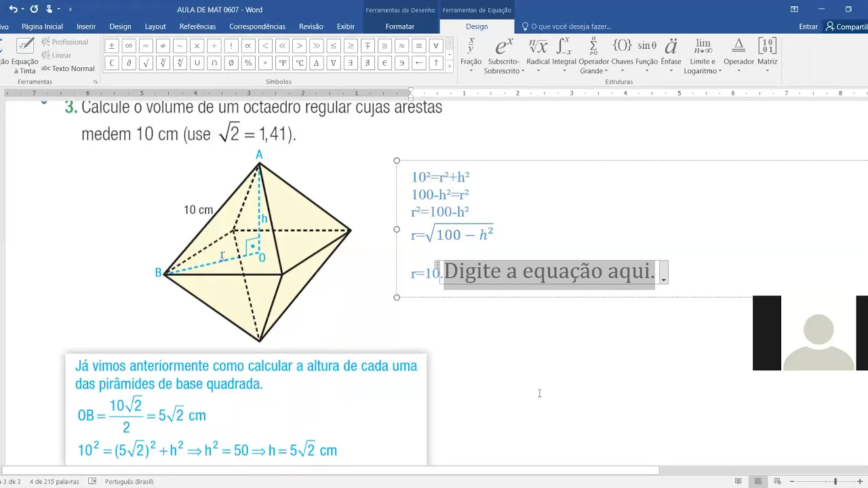Insert the percent symbol
The height and width of the screenshot is (488, 868).
[248, 63]
